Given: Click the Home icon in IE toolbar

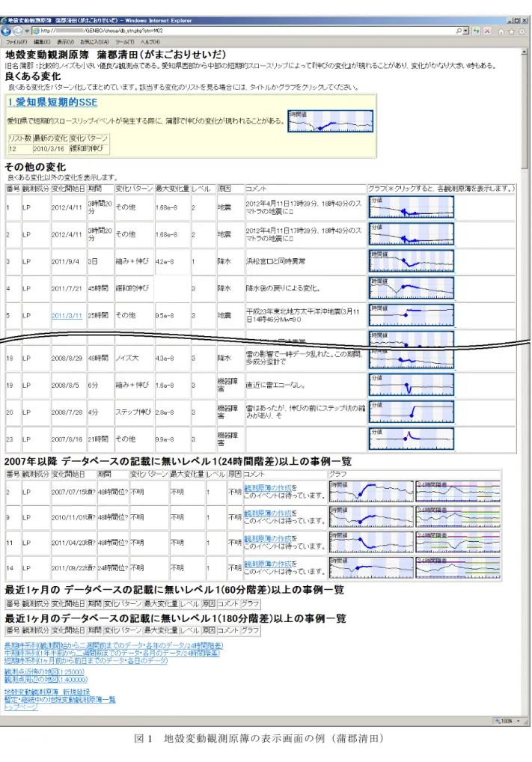Looking at the screenshot, I should coord(501,31).
